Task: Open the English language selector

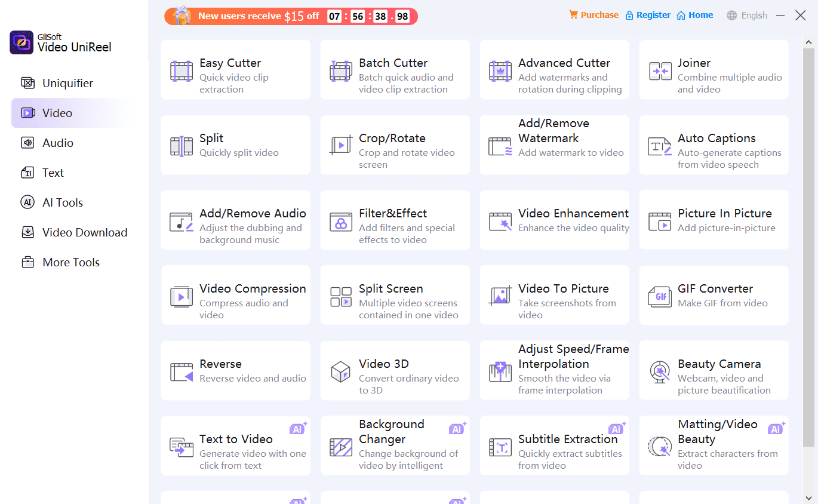Action: [x=747, y=16]
